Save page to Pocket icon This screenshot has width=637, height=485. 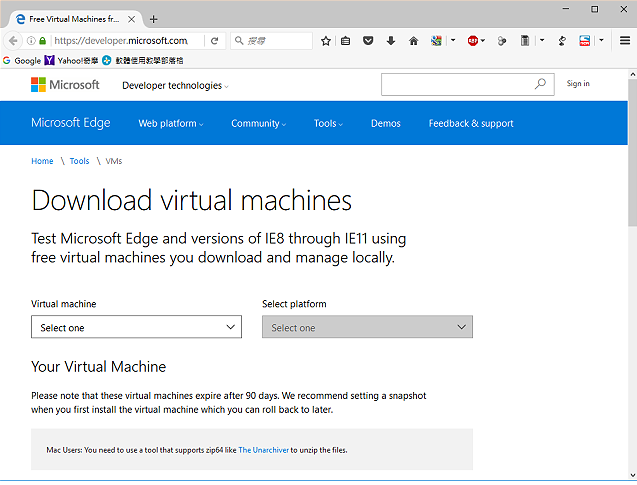tap(368, 41)
